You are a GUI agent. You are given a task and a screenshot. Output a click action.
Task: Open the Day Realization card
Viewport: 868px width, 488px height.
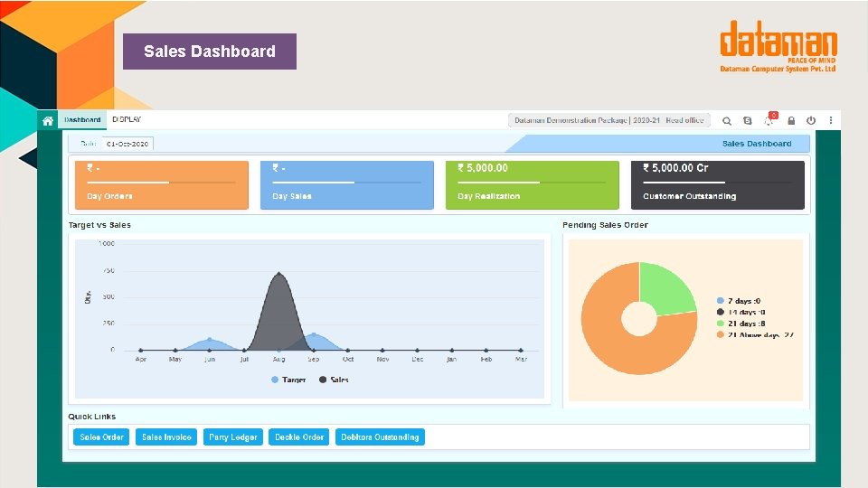pos(533,184)
